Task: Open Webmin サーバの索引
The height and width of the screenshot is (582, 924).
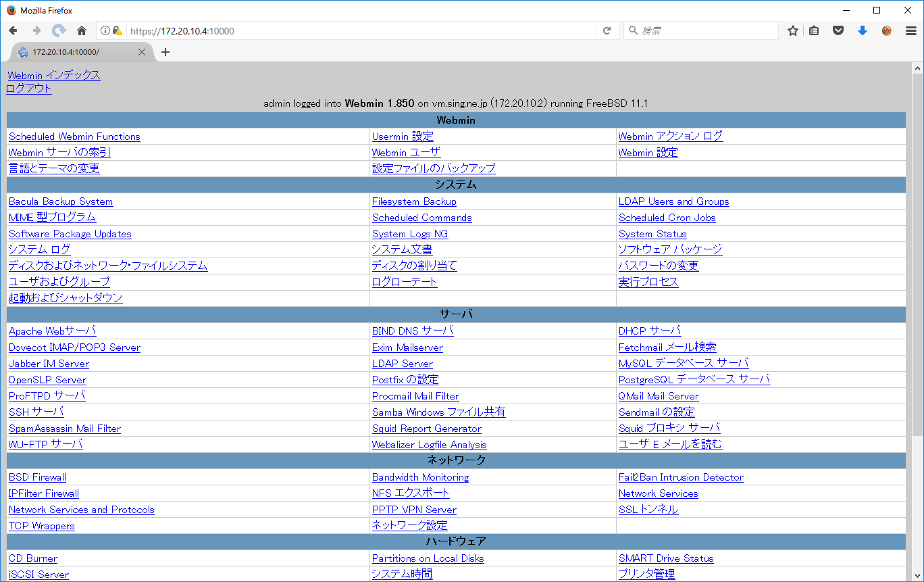Action: (59, 153)
